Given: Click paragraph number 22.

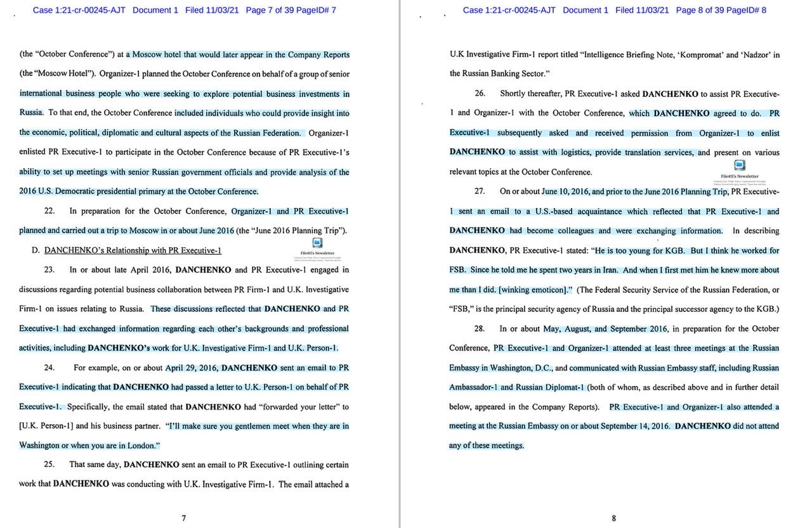Looking at the screenshot, I should tap(49, 211).
